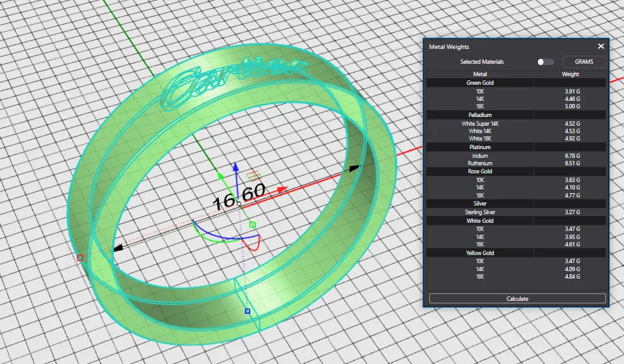Select the White Gold category row
The image size is (624, 364).
[516, 220]
